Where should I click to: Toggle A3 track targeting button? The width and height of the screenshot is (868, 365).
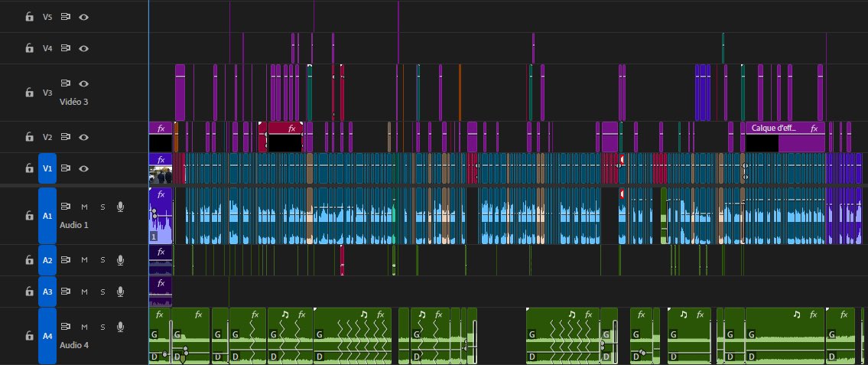coord(47,292)
